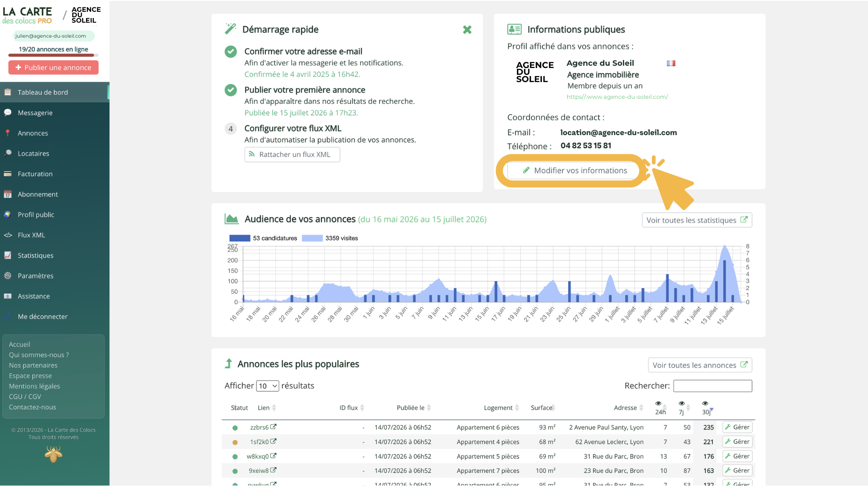Click the Abonnement calendar icon
Image resolution: width=868 pixels, height=487 pixels.
8,194
